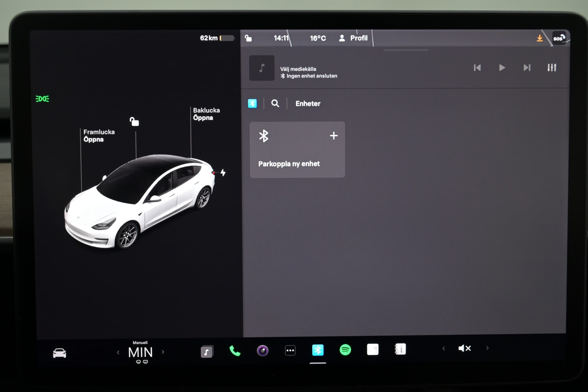Viewport: 588px width, 392px height.
Task: Tap the 14:11 clock
Action: coord(281,38)
